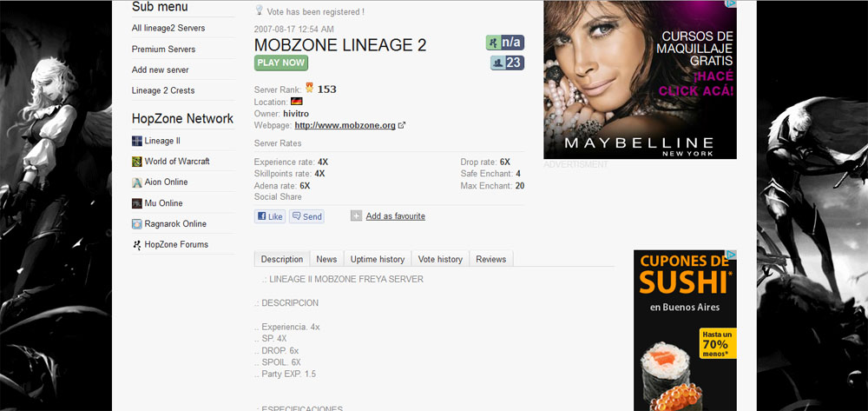
Task: Click the Ragnarok Online icon
Action: [x=137, y=224]
